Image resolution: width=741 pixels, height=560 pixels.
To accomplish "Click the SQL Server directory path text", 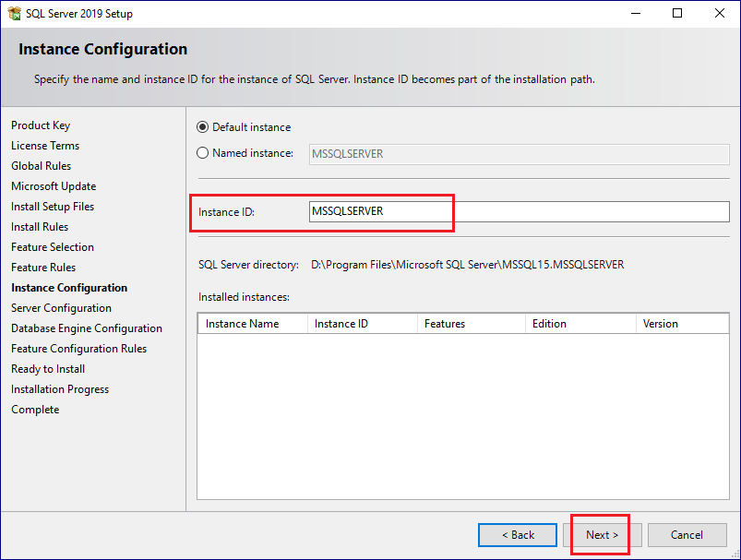I will point(467,265).
